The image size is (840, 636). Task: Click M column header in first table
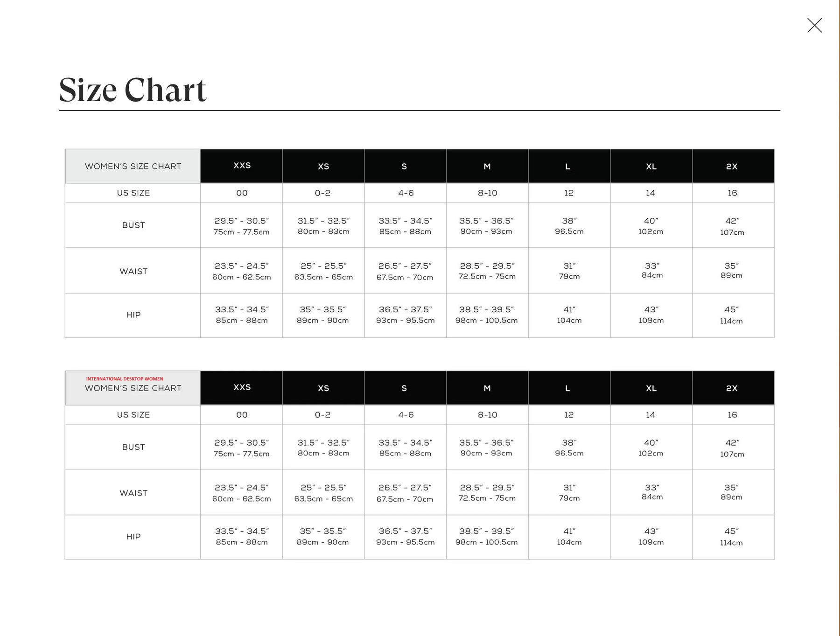pos(487,167)
